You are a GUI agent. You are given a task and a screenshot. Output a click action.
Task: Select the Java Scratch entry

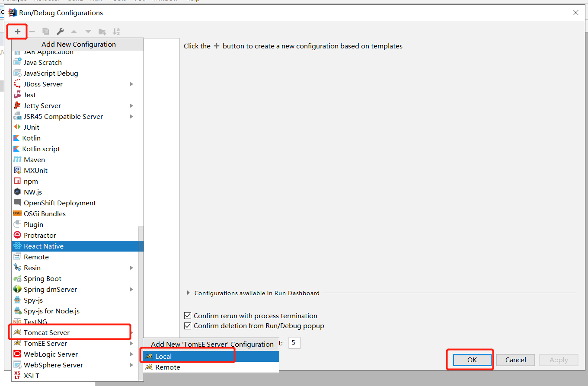[77, 62]
